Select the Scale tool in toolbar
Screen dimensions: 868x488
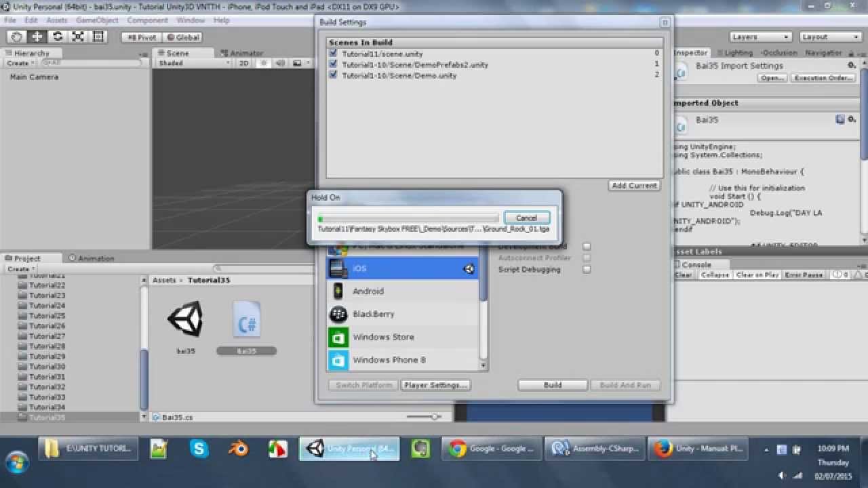(x=78, y=37)
